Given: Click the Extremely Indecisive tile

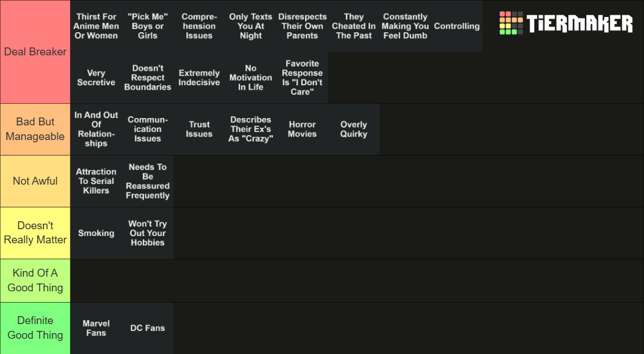Looking at the screenshot, I should [199, 78].
